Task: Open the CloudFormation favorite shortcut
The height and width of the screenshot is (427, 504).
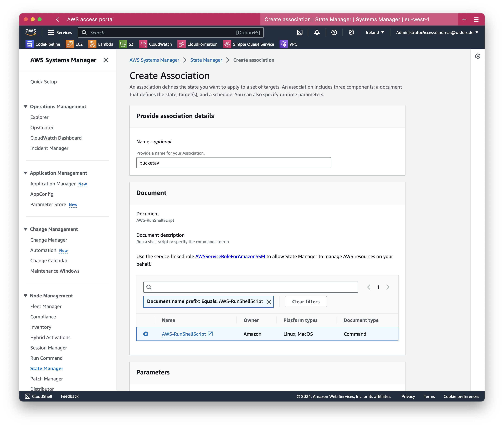Action: pos(197,44)
